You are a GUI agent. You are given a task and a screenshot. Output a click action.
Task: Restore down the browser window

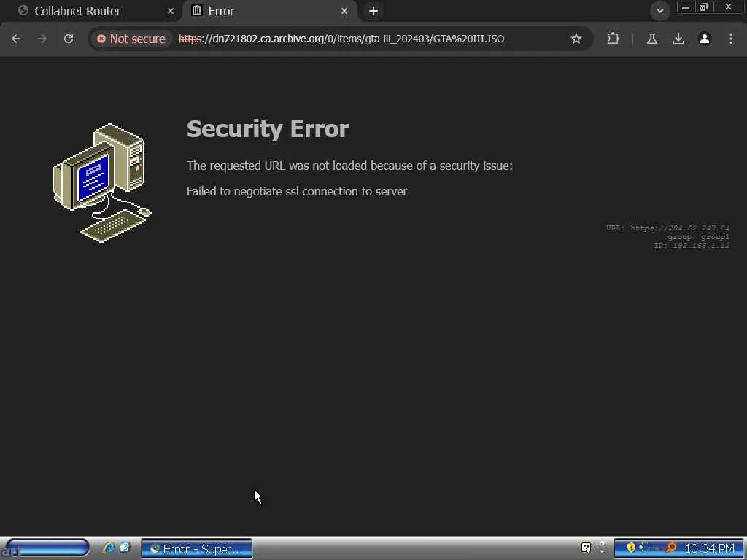click(x=703, y=7)
